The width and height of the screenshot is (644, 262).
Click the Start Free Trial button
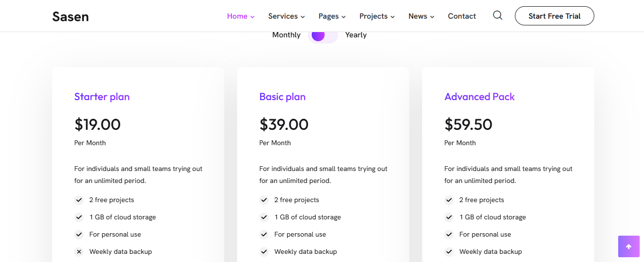(555, 16)
